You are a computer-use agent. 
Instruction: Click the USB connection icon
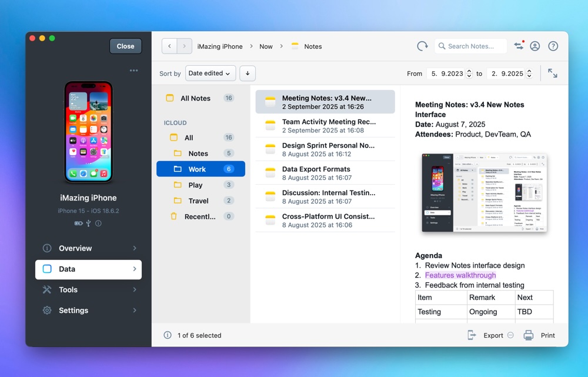pyautogui.click(x=89, y=223)
